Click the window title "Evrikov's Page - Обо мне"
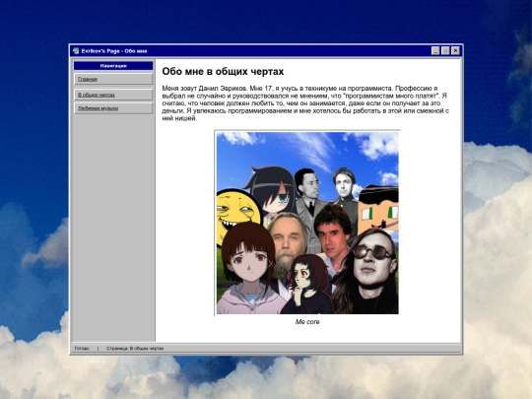This screenshot has height=399, width=532. point(114,51)
